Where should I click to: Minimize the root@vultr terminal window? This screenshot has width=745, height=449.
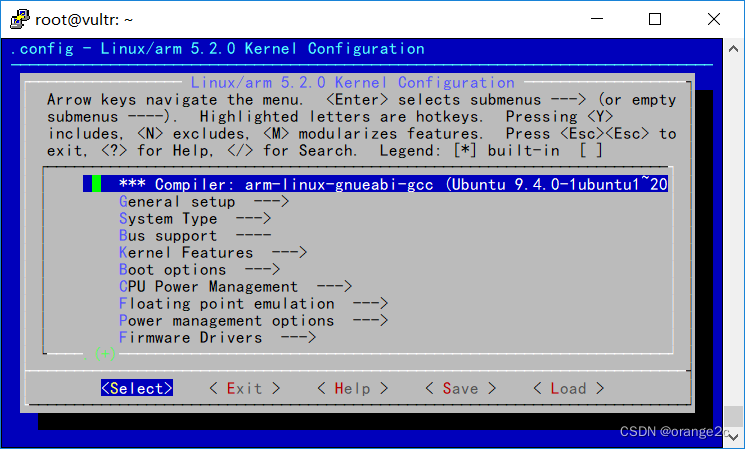(x=597, y=19)
